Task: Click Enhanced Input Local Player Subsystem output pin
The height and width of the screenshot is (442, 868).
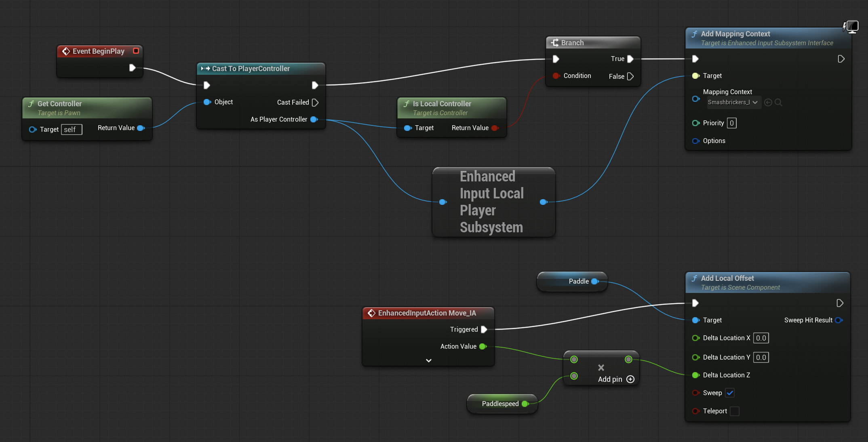Action: [x=544, y=202]
